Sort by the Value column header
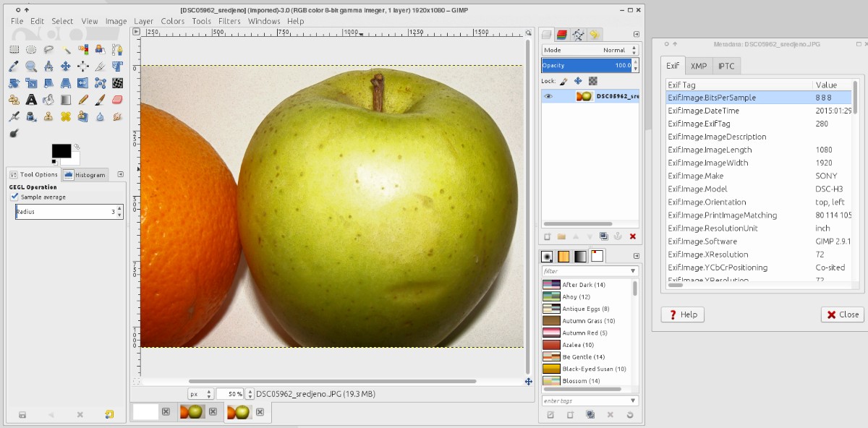868x428 pixels. (x=833, y=85)
